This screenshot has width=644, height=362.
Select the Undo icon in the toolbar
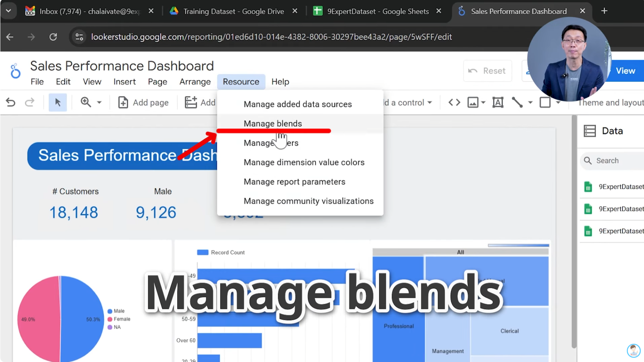click(x=11, y=102)
